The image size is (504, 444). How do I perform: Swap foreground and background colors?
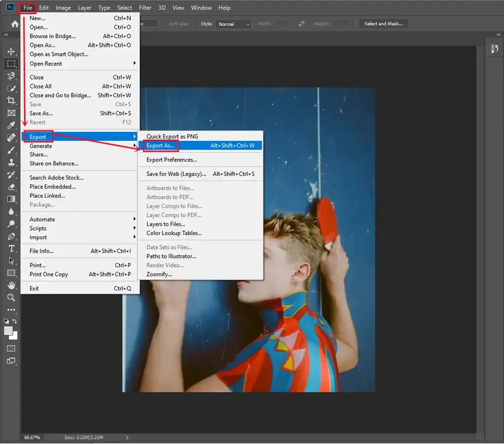coord(14,321)
